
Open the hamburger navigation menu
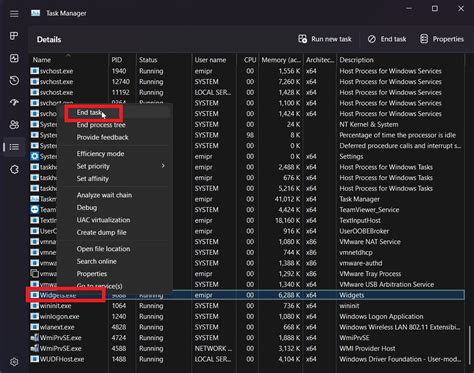point(14,14)
